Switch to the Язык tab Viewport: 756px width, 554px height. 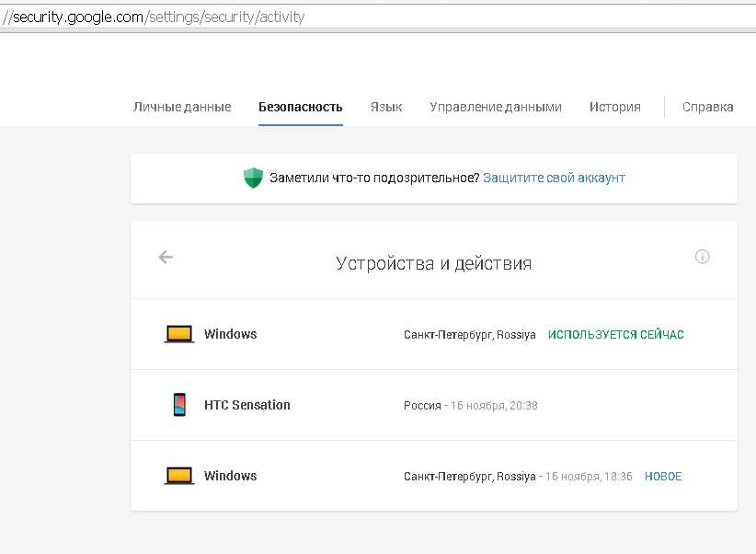386,107
